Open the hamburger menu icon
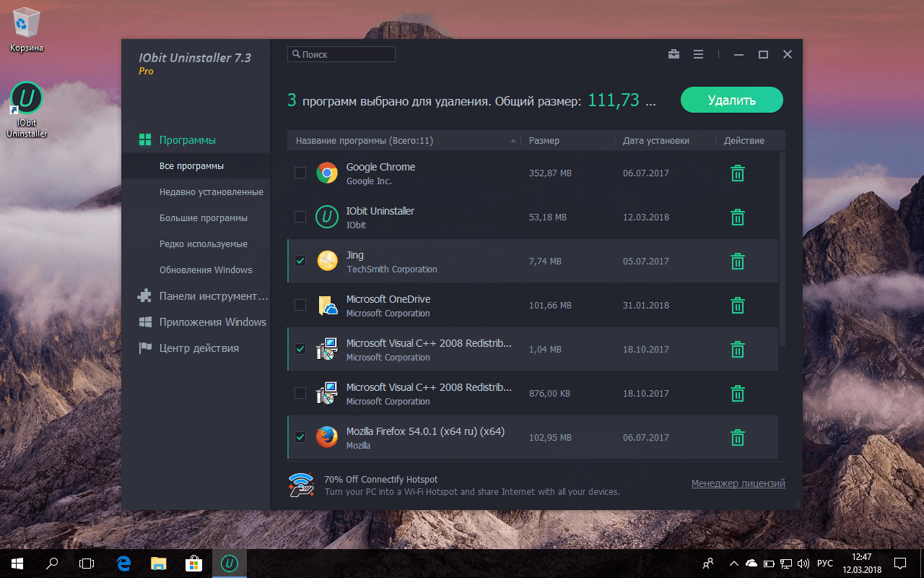The width and height of the screenshot is (924, 578). point(698,54)
